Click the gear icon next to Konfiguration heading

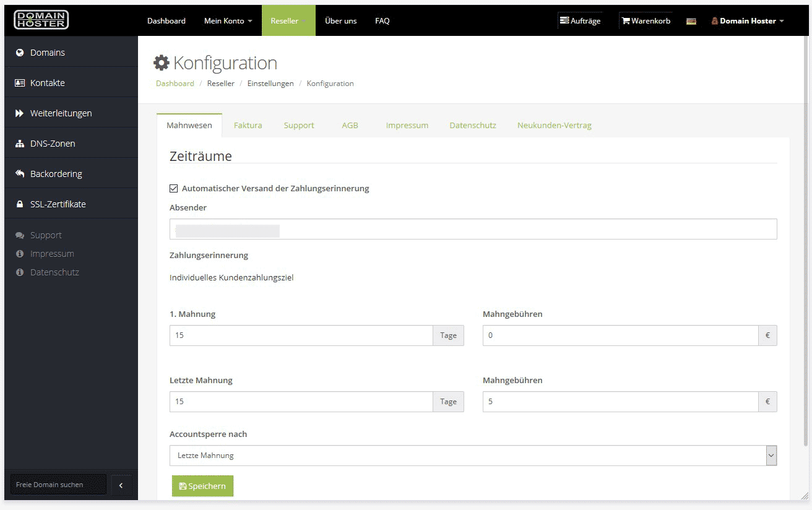tap(162, 63)
